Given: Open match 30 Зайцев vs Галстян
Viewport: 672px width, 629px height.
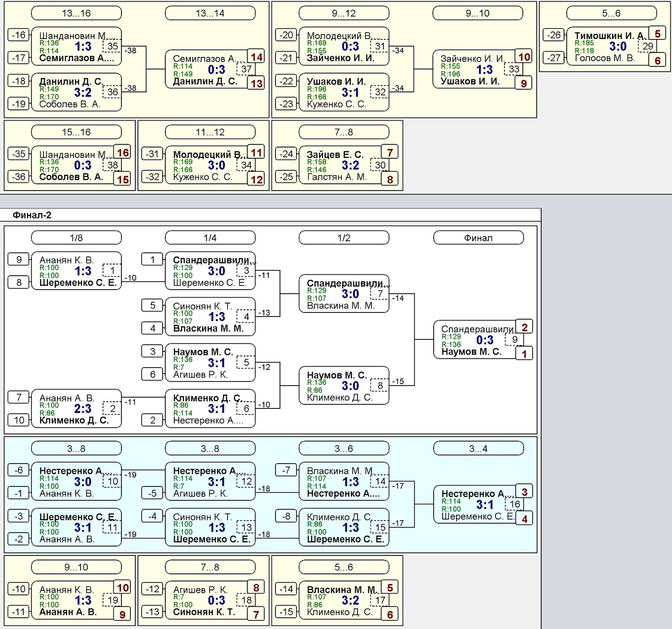Looking at the screenshot, I should (344, 165).
